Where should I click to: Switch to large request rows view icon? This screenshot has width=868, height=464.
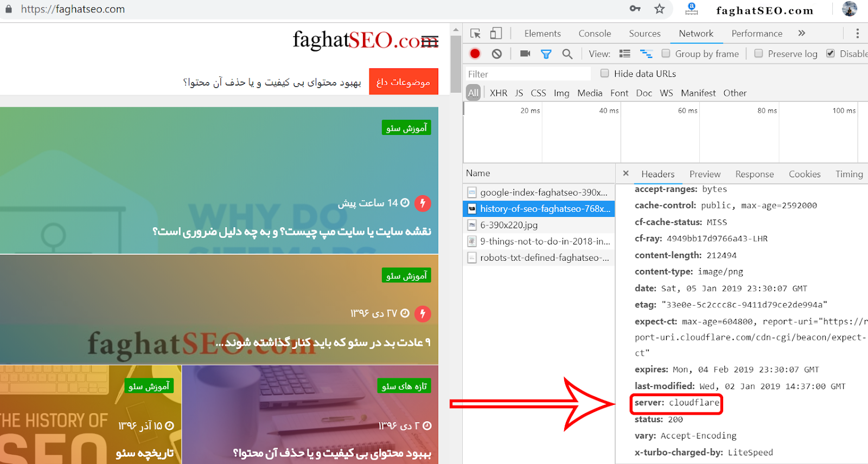coord(625,54)
